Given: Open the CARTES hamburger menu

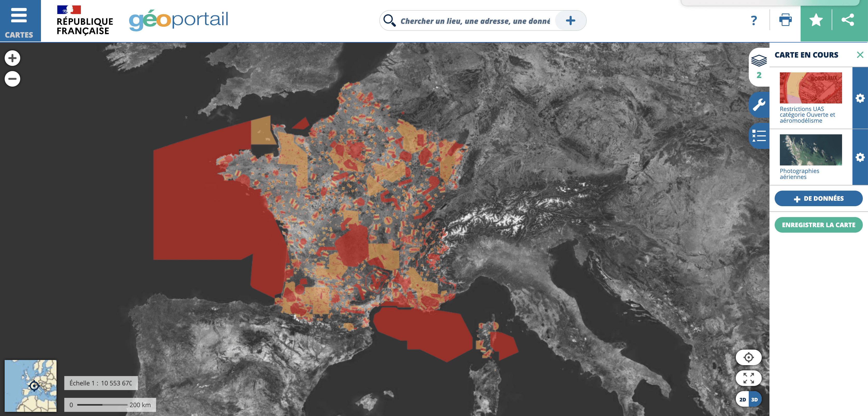Looking at the screenshot, I should (20, 20).
